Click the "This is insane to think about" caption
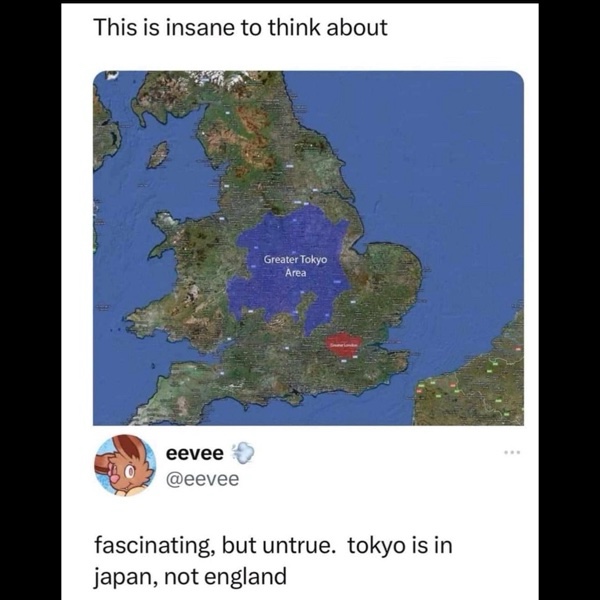Viewport: 600px width, 600px height. 240,28
